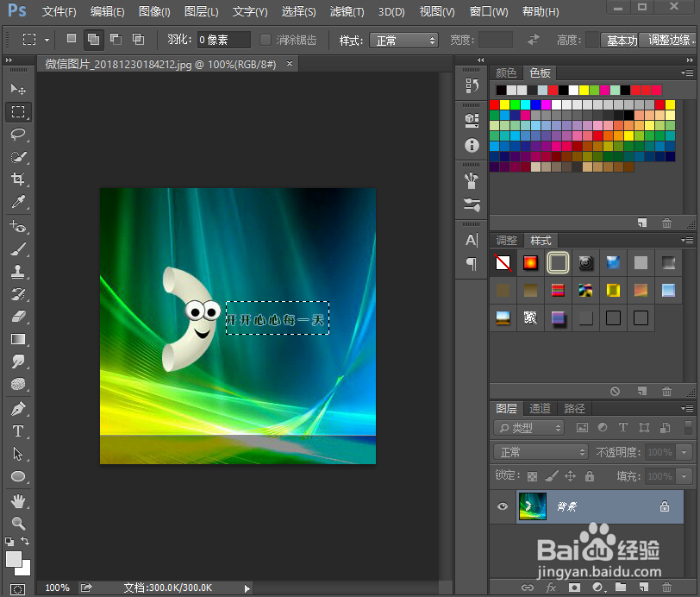
Task: Toggle lock all for layer
Action: [x=590, y=476]
